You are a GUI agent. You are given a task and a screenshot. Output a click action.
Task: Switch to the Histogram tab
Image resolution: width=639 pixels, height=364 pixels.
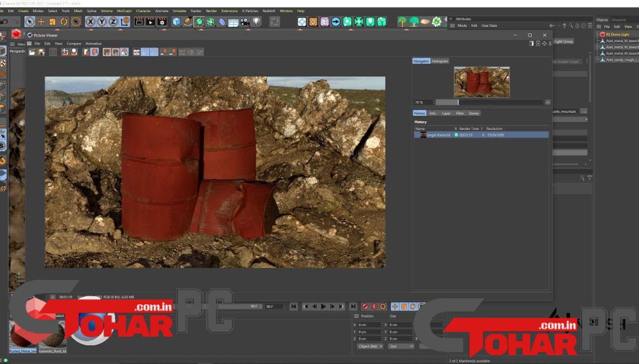coord(440,61)
